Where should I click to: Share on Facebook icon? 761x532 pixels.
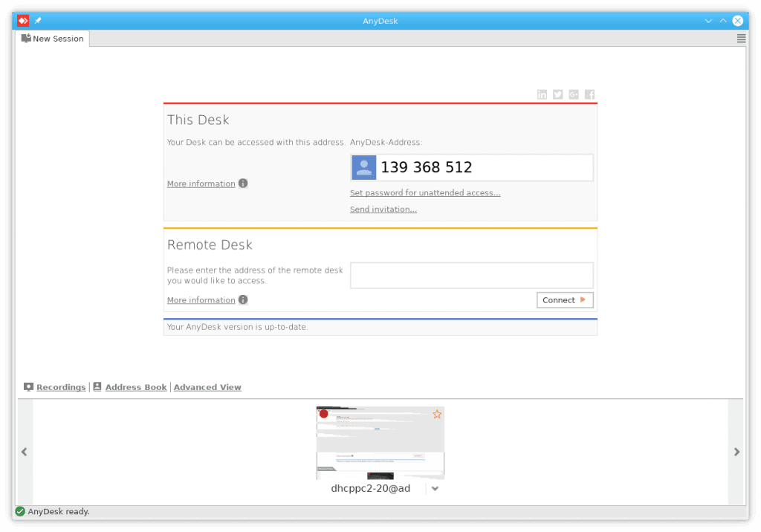589,94
